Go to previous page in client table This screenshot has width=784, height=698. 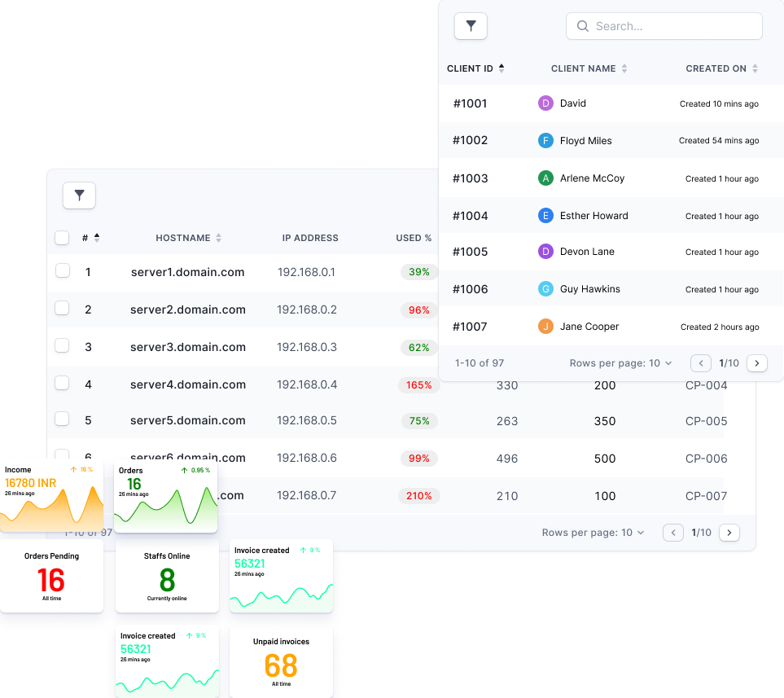(x=700, y=363)
